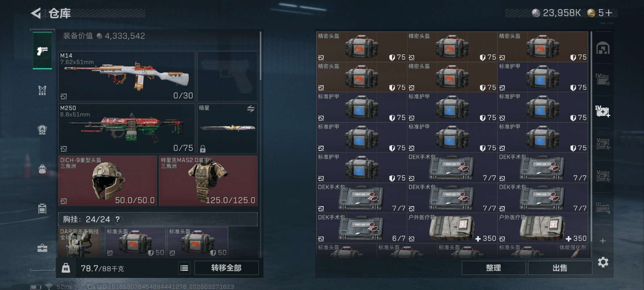Screen dimensions: 644x290
Task: Open the armor vest category in left sidebar
Action: click(42, 90)
